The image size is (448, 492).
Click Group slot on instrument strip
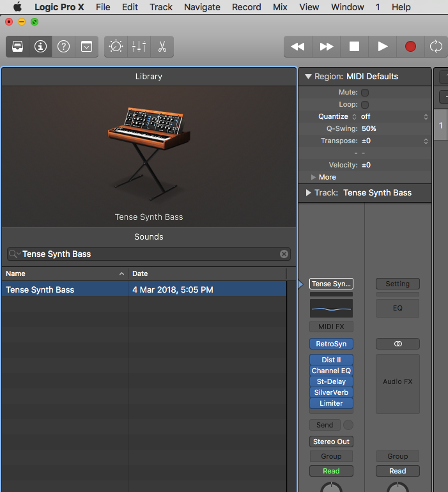point(331,456)
